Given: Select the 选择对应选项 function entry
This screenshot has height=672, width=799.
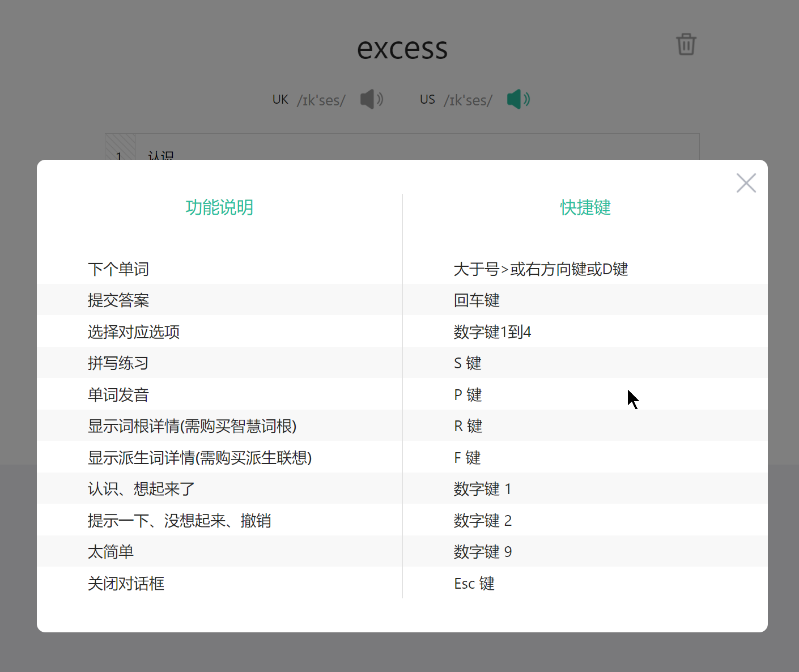Looking at the screenshot, I should coord(134,332).
